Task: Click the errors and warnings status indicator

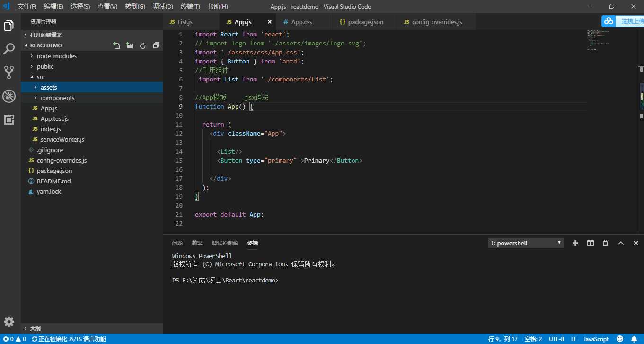Action: tap(15, 339)
